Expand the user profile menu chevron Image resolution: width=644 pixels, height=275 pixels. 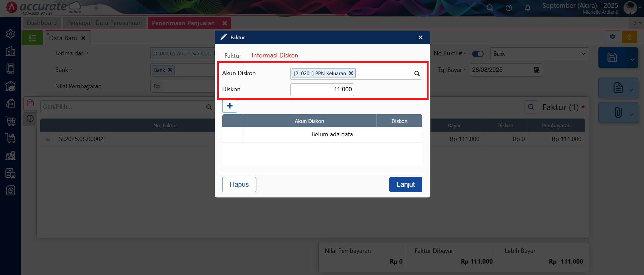[640, 8]
